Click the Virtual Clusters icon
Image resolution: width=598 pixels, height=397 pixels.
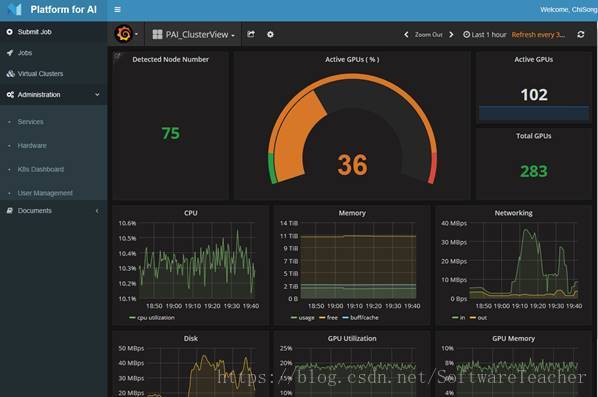click(10, 74)
